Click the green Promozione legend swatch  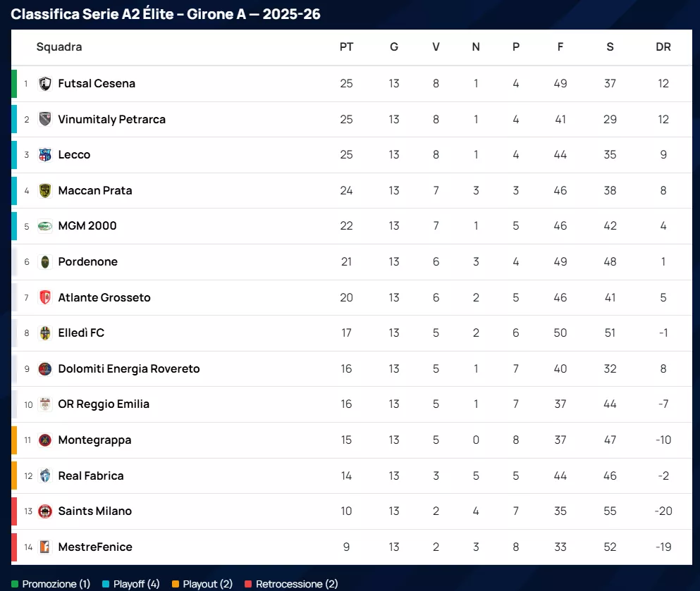[x=15, y=584]
